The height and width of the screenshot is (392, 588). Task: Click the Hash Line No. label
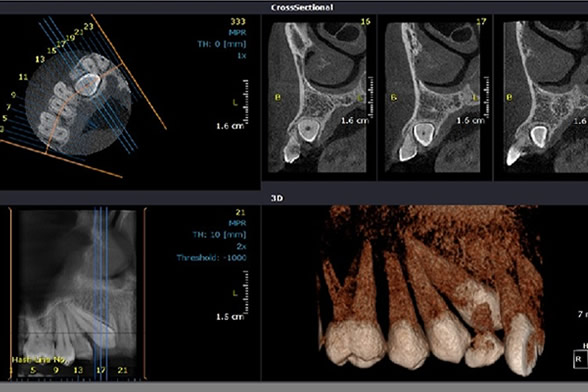pyautogui.click(x=39, y=360)
